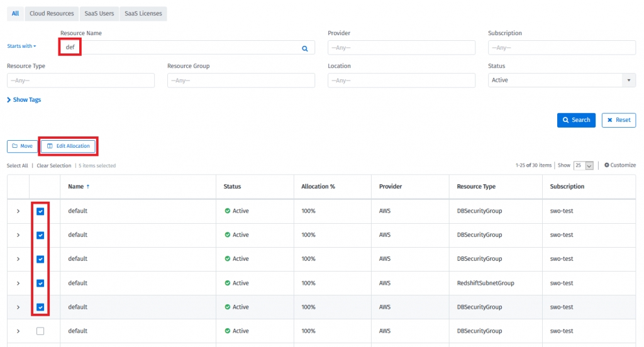
Task: Uncheck the first row's checkbox
Action: [x=40, y=211]
